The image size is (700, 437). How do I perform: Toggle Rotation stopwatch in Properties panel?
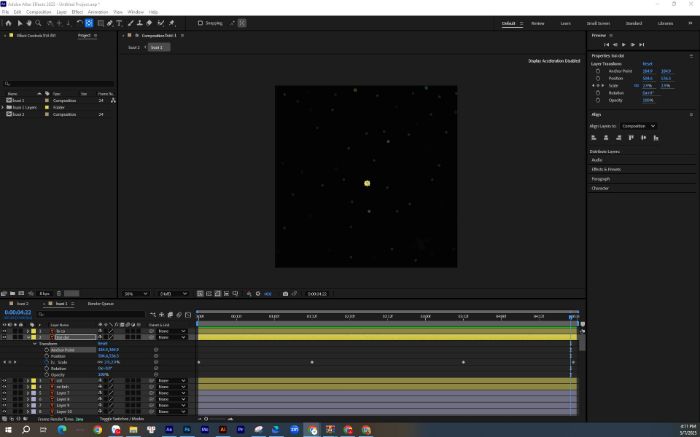coord(598,93)
